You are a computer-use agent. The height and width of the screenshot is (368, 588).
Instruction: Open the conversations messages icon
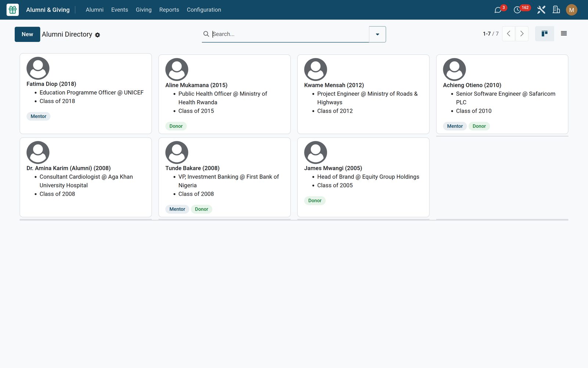[x=498, y=10]
